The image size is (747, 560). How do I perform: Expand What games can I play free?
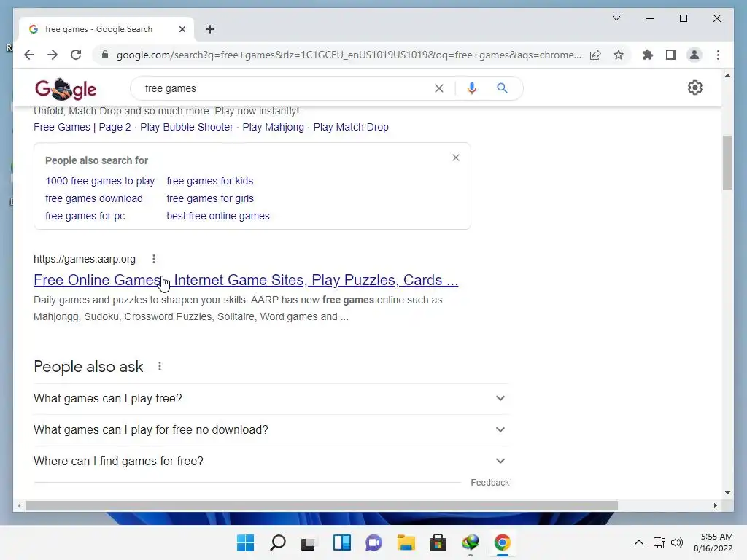click(270, 399)
